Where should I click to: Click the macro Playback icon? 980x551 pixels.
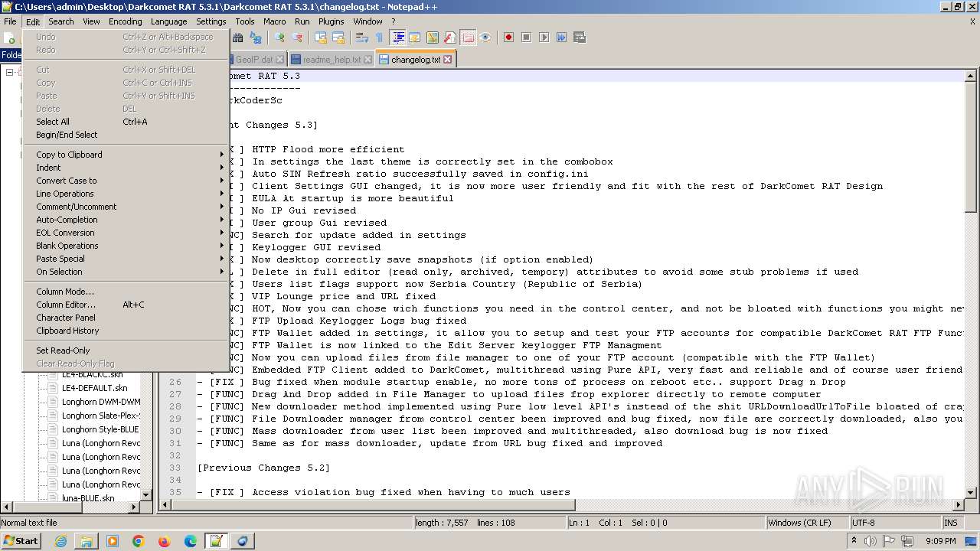coord(544,37)
